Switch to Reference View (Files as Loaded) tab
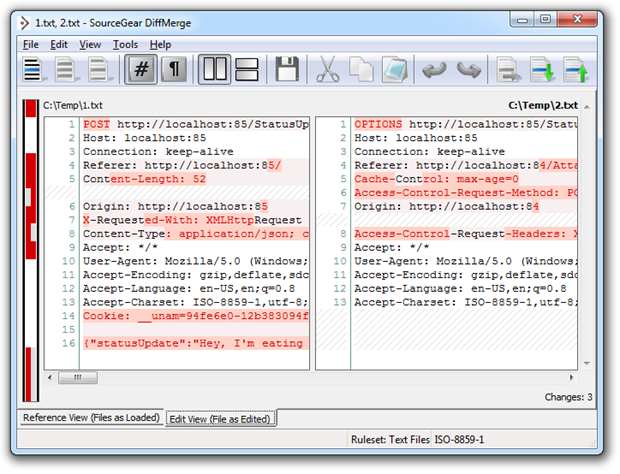Image resolution: width=620 pixels, height=474 pixels. [91, 417]
